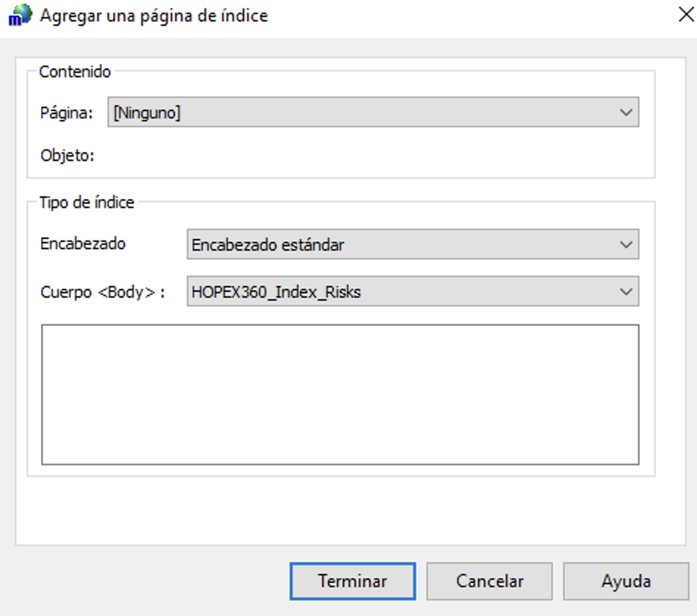Click the Cuerpo <Body> : label
The image size is (697, 616).
coord(103,292)
